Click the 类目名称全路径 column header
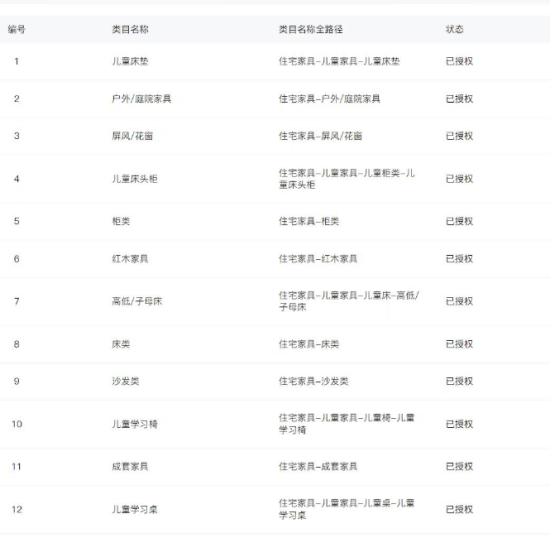The height and width of the screenshot is (538, 550). [x=311, y=29]
